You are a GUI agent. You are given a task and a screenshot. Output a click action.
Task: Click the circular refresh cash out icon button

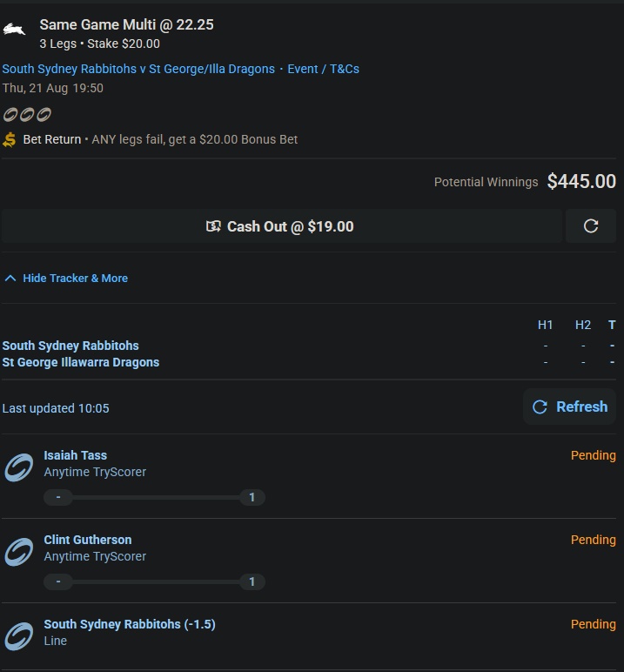pyautogui.click(x=591, y=226)
